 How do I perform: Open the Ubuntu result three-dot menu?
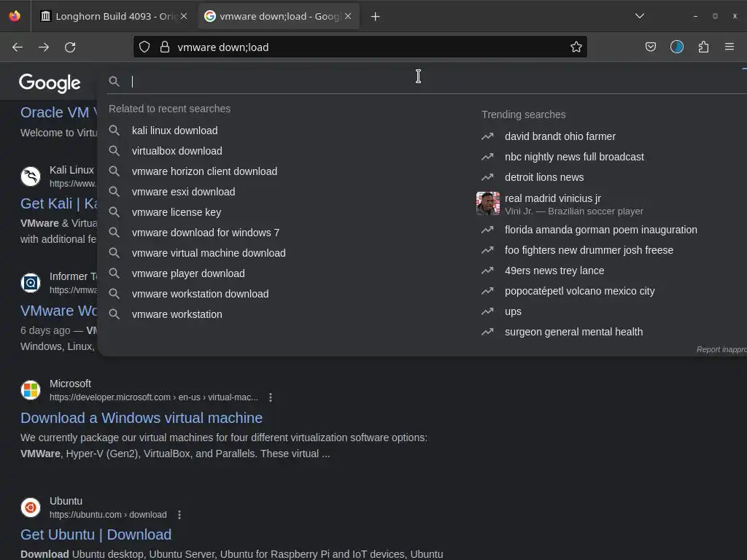pyautogui.click(x=179, y=515)
